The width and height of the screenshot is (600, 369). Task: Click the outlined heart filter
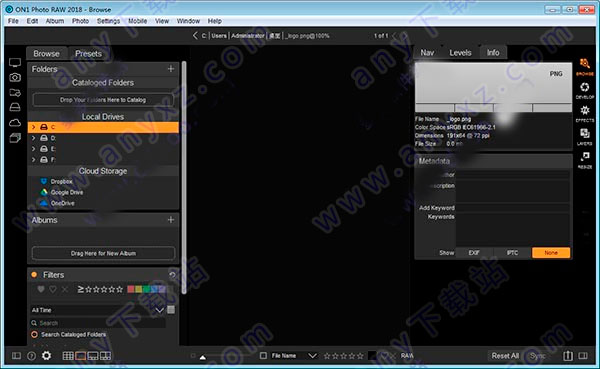pyautogui.click(x=53, y=289)
